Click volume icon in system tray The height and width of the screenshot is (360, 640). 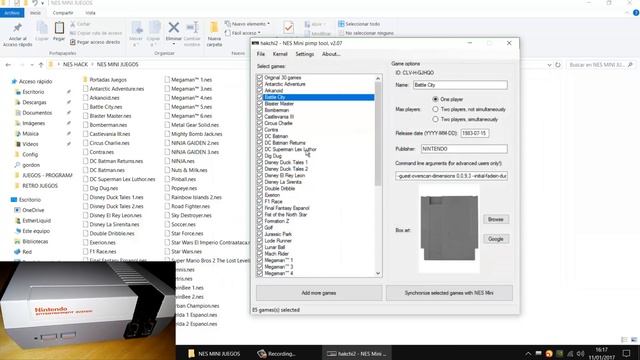[580, 354]
